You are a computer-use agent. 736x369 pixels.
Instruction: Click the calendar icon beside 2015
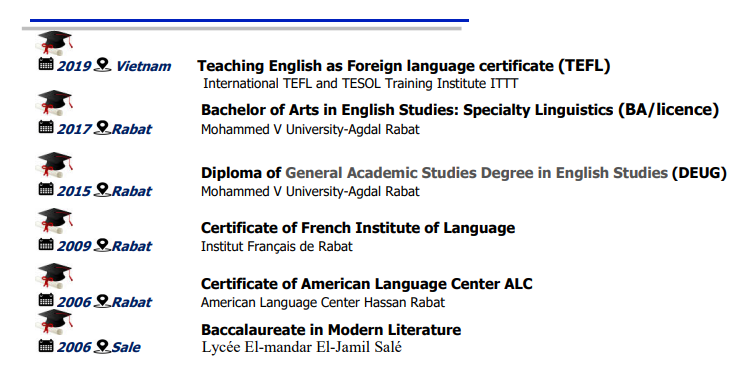46,189
